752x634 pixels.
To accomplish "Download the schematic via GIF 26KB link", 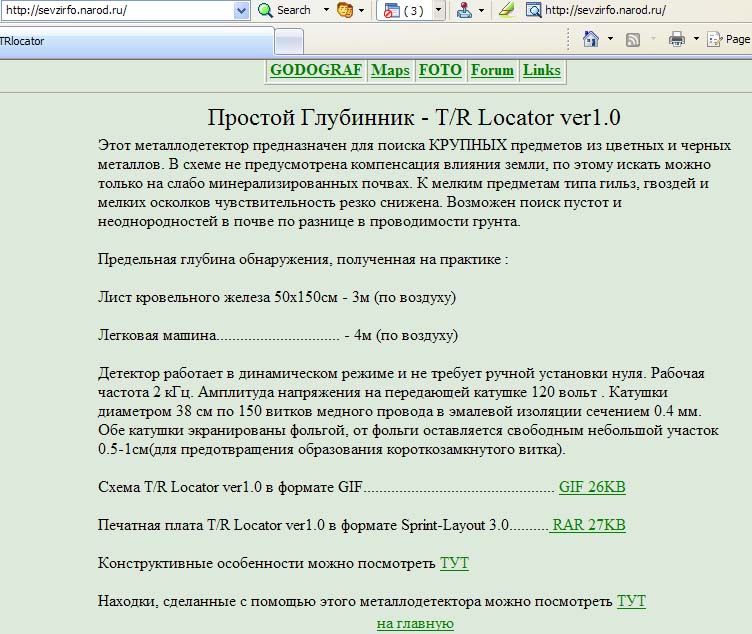I will (x=592, y=487).
